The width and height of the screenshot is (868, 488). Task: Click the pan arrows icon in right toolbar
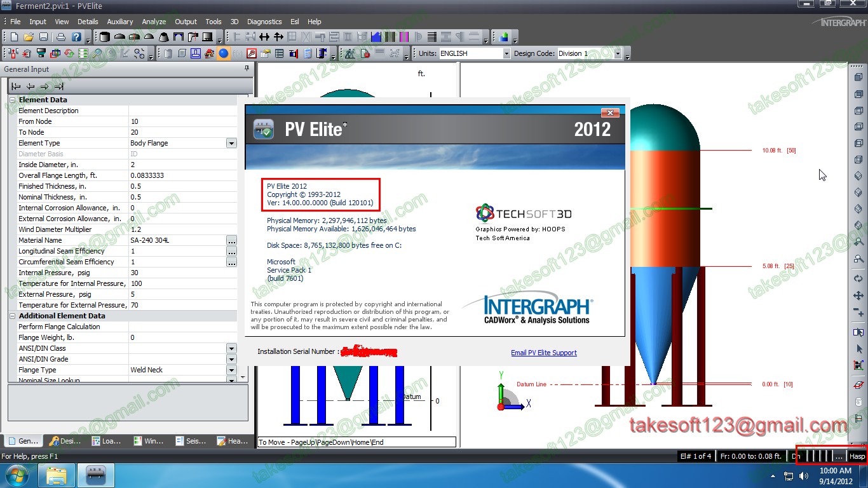(858, 295)
